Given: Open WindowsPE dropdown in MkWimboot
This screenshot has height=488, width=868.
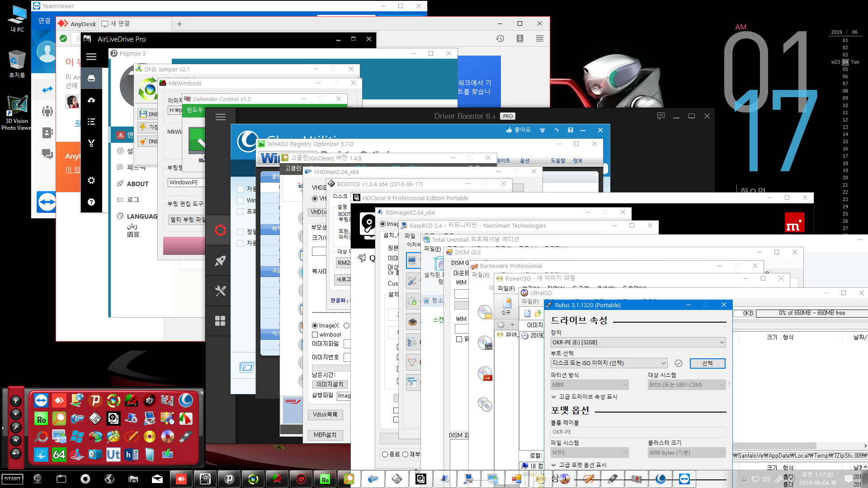Looking at the screenshot, I should [x=186, y=183].
